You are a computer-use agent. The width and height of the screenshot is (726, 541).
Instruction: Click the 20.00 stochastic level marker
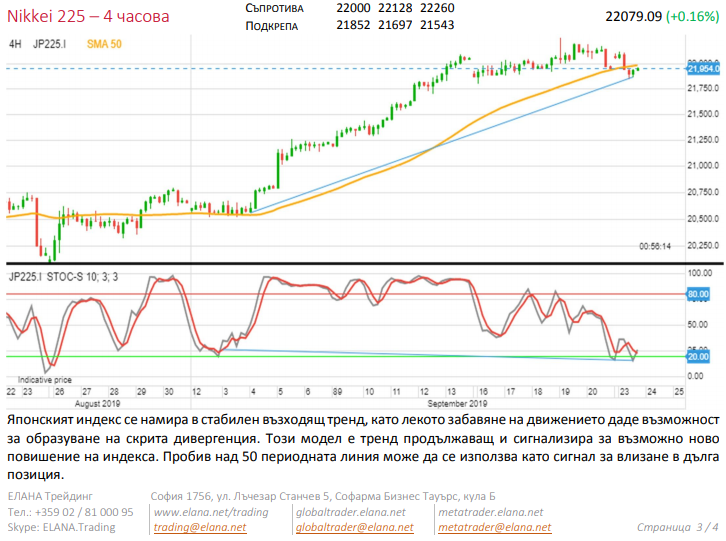pos(698,357)
